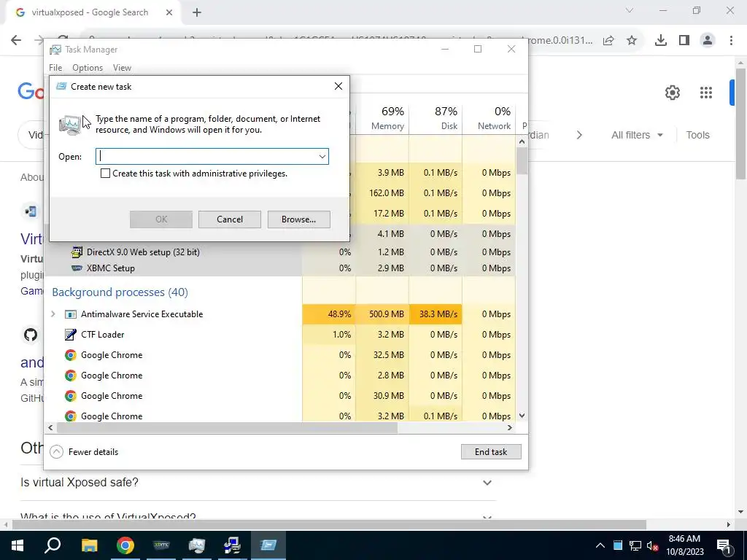
Task: Open the Task Manager View menu
Action: [x=122, y=68]
